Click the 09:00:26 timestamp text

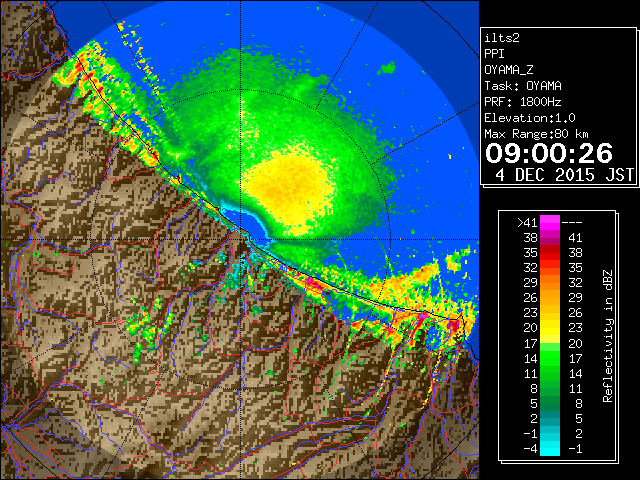(x=549, y=153)
